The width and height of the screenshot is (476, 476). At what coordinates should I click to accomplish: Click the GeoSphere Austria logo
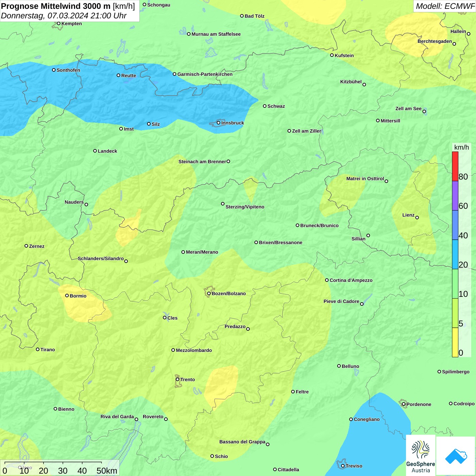pyautogui.click(x=421, y=456)
